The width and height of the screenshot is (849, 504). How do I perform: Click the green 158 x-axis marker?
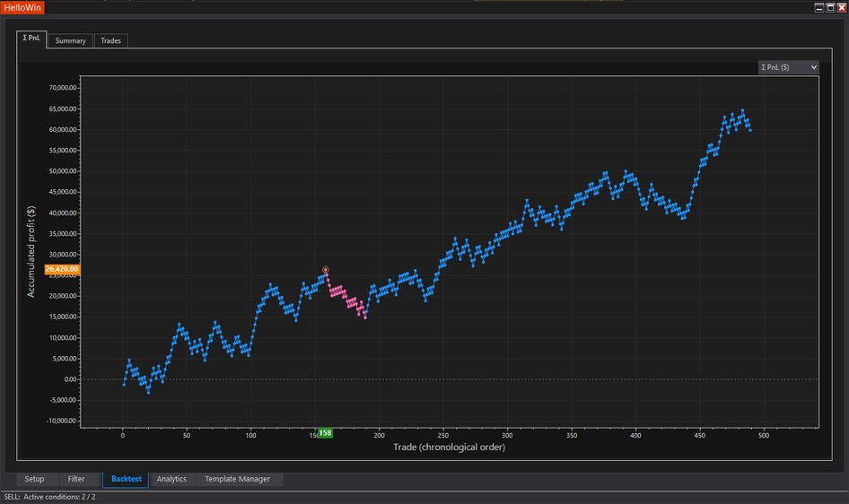click(x=325, y=433)
